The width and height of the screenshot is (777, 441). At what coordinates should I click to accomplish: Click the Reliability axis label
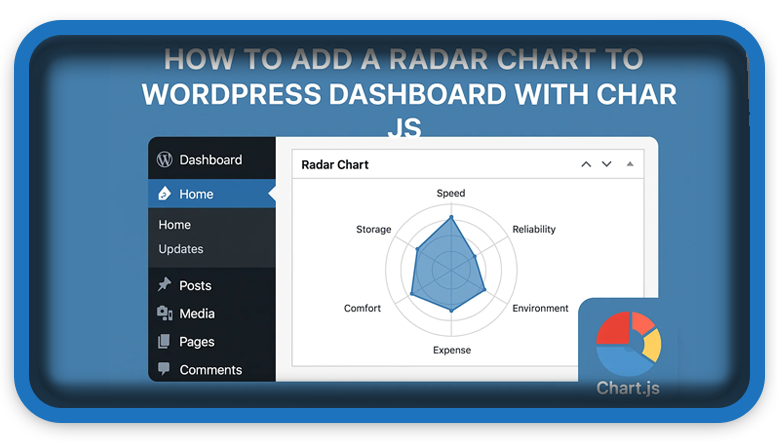534,229
